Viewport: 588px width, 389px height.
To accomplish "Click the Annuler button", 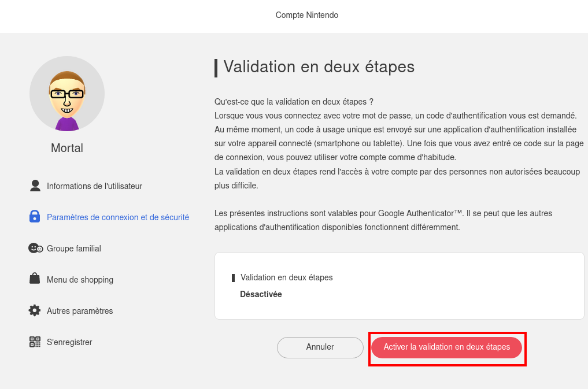I will tap(320, 347).
